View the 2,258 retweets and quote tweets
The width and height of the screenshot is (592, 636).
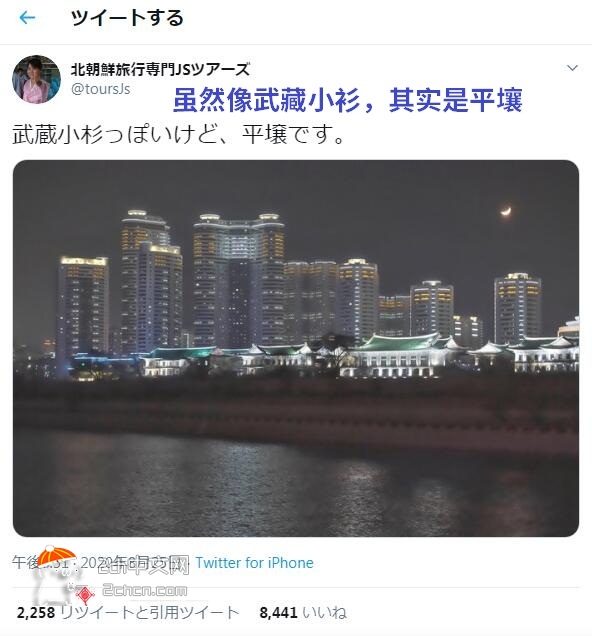(128, 612)
